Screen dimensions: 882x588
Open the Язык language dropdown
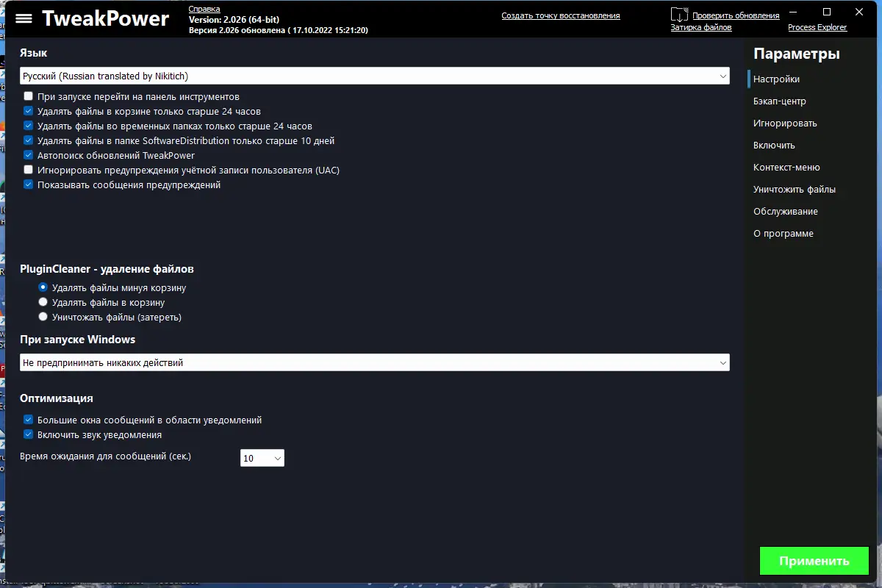tap(375, 76)
